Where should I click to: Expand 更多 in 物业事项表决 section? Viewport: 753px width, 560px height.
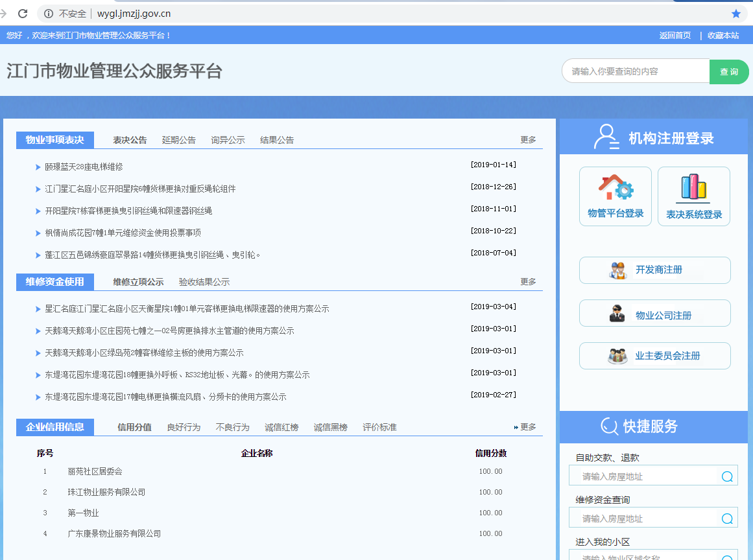pyautogui.click(x=528, y=140)
